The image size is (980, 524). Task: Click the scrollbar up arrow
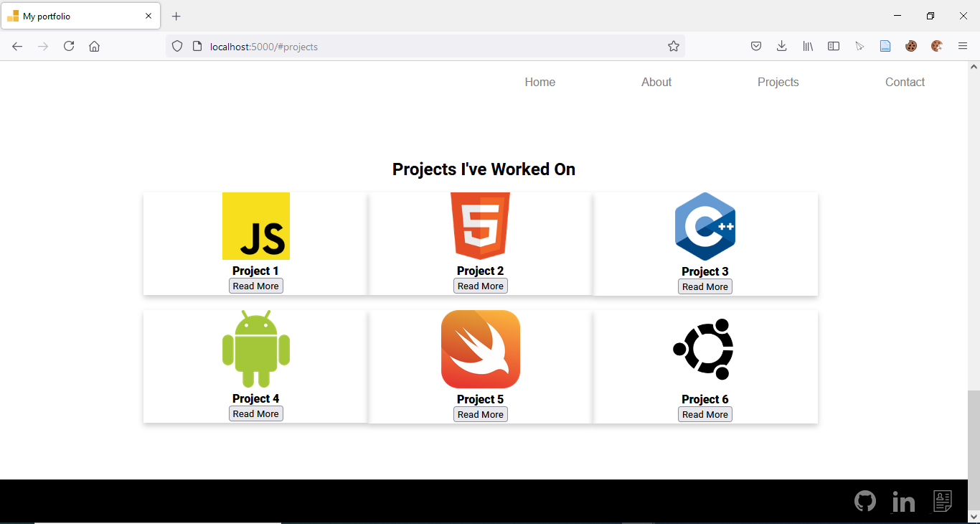tap(974, 67)
